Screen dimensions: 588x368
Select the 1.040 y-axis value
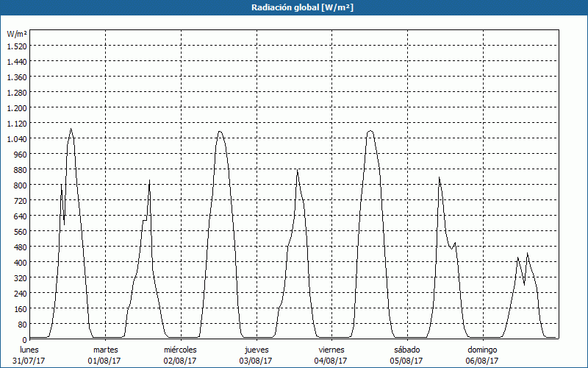point(17,139)
